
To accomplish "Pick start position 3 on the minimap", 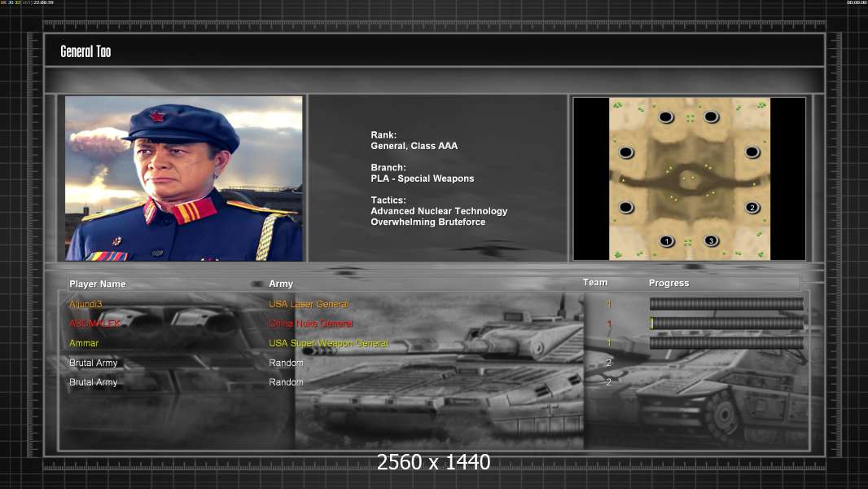I will tap(711, 240).
